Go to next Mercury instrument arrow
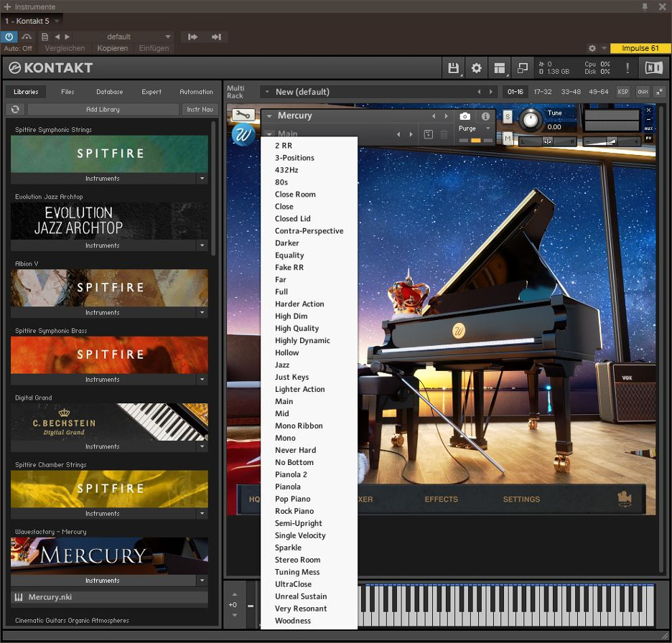This screenshot has height=643, width=672. pyautogui.click(x=446, y=116)
